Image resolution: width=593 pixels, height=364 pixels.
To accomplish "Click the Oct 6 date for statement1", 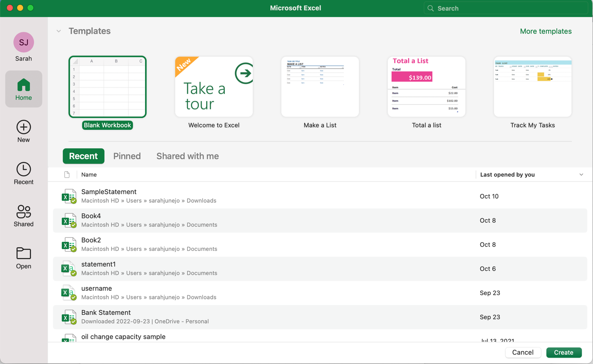I will 488,269.
